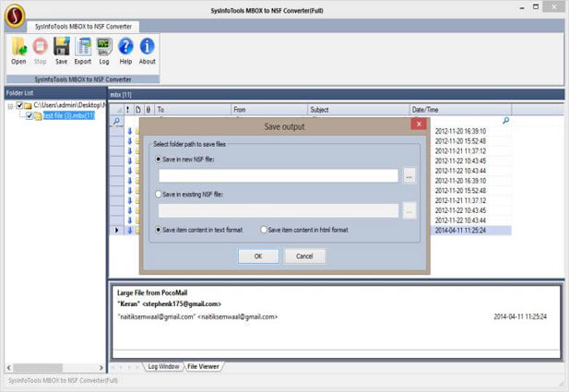Viewport: 569px width, 392px height.
Task: Click Cancel in Save output dialog
Action: [x=304, y=256]
